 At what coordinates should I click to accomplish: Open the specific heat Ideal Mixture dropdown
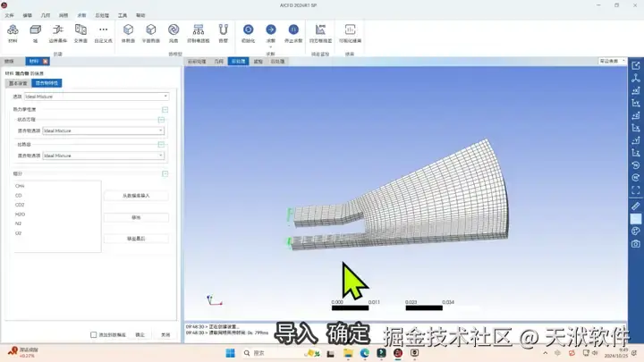coord(103,156)
